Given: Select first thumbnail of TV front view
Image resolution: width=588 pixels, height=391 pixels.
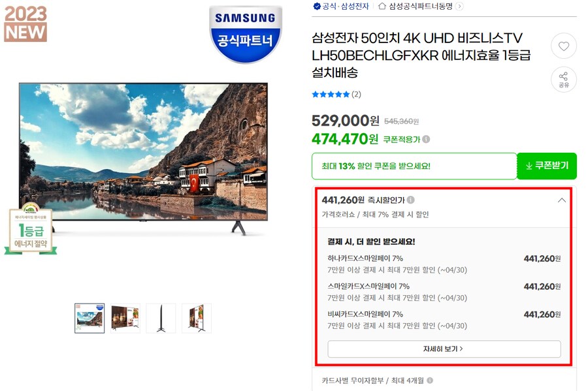Looking at the screenshot, I should pyautogui.click(x=90, y=319).
